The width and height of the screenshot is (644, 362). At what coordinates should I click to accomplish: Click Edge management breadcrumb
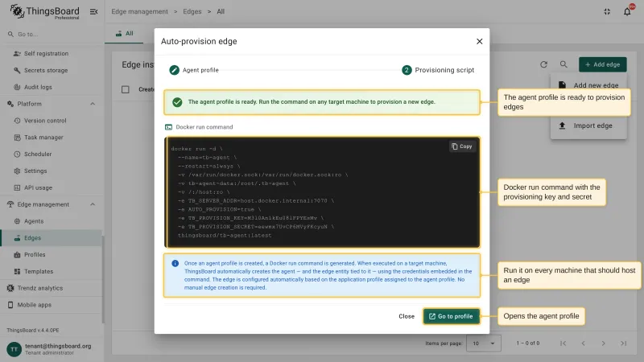pyautogui.click(x=139, y=11)
